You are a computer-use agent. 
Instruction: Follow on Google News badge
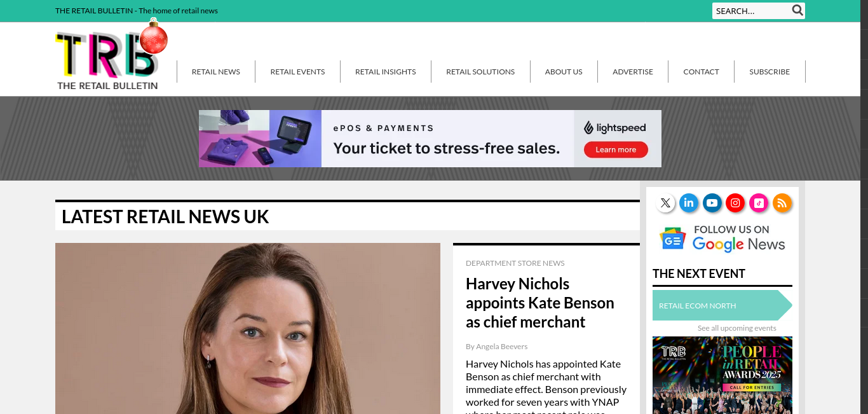(x=722, y=238)
